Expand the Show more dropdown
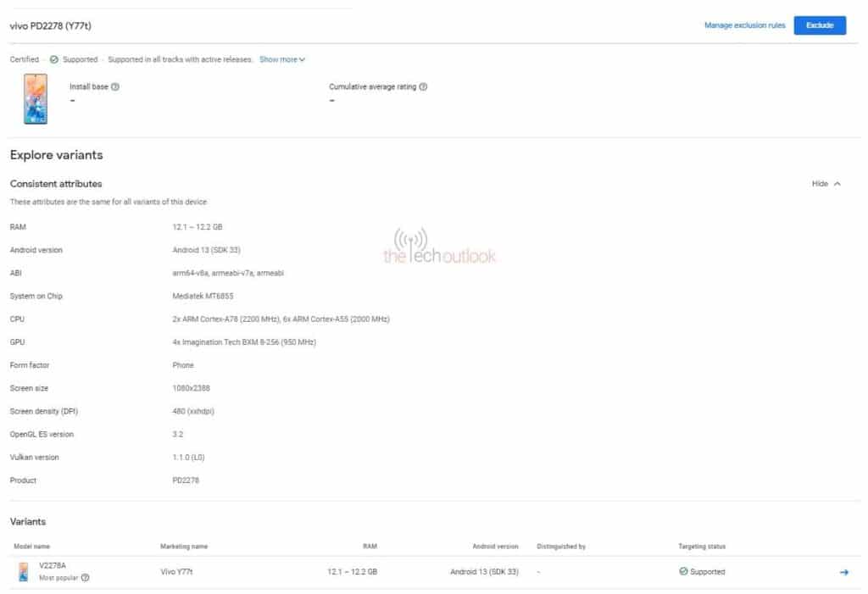Screen dimensions: 868x594 pyautogui.click(x=282, y=59)
